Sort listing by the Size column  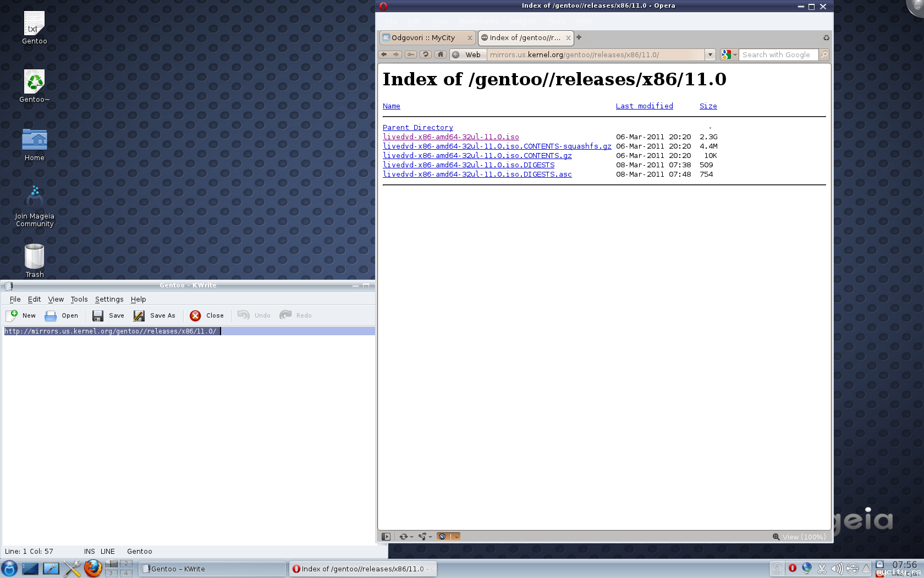[708, 106]
